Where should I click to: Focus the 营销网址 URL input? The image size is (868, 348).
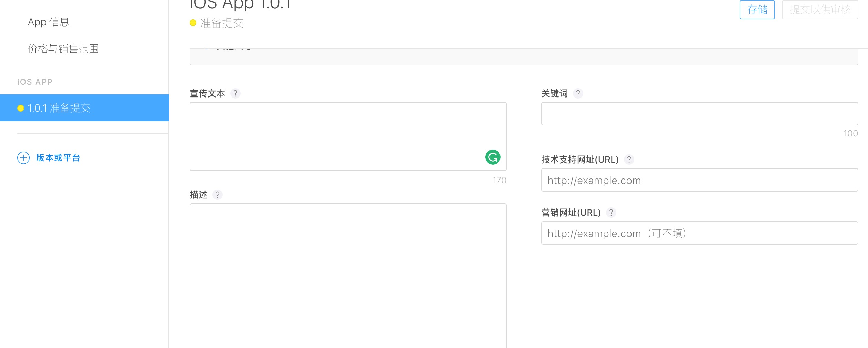(699, 233)
